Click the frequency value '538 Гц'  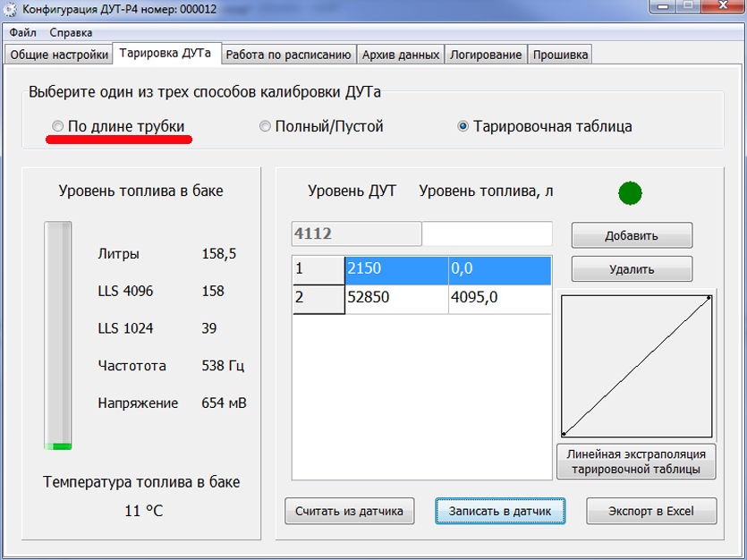[223, 366]
